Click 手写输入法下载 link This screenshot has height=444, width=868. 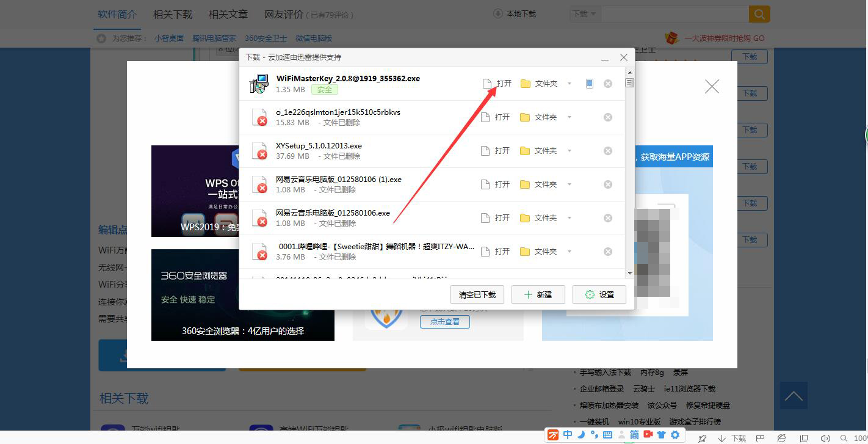click(x=606, y=372)
